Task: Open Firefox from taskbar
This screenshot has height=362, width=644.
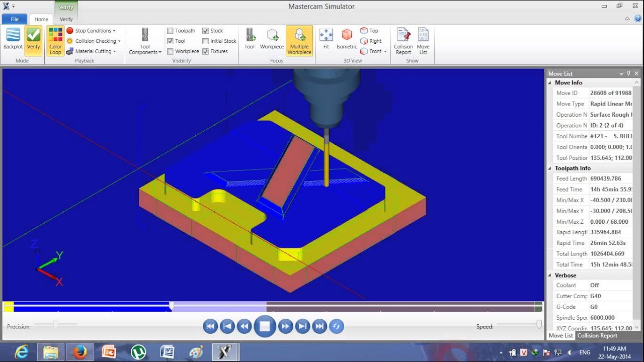Action: (79, 352)
